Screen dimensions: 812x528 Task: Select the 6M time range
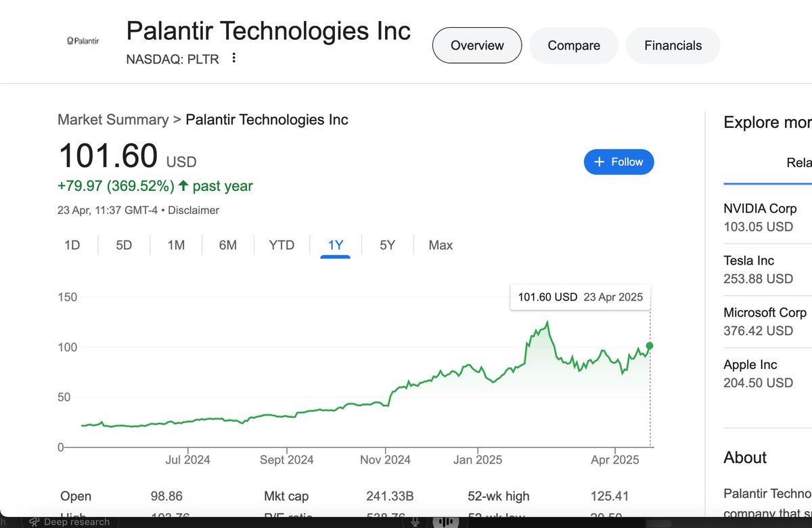click(x=228, y=245)
